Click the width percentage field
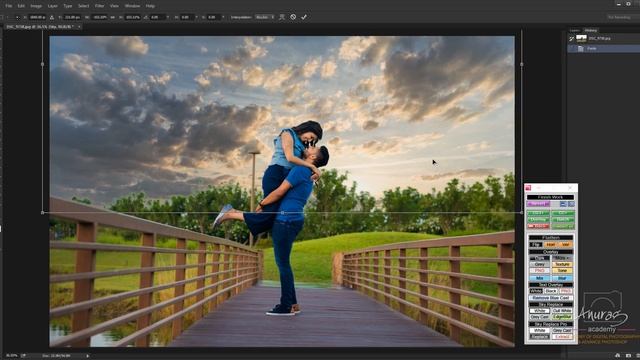640x360 pixels. pos(99,17)
